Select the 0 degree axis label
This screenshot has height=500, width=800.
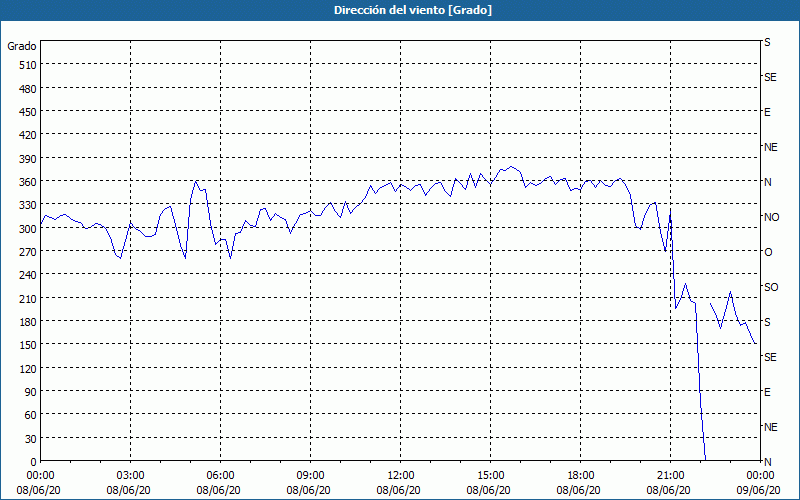[34, 462]
